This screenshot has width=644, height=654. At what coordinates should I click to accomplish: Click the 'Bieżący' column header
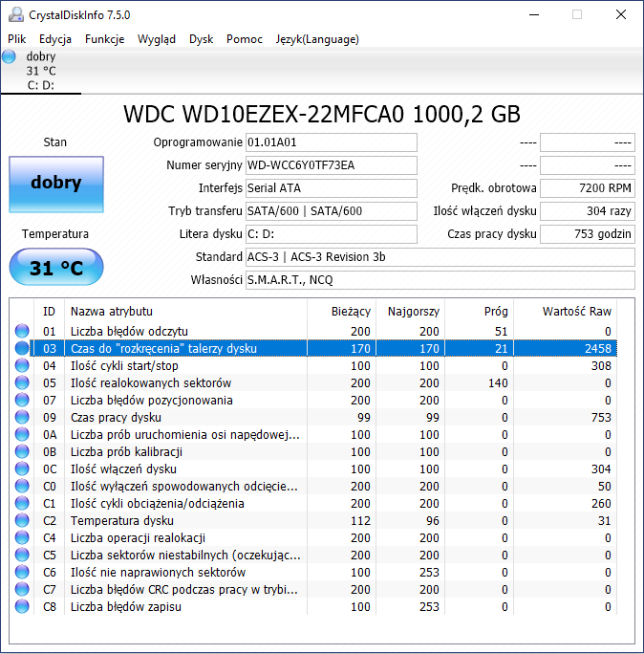point(342,311)
